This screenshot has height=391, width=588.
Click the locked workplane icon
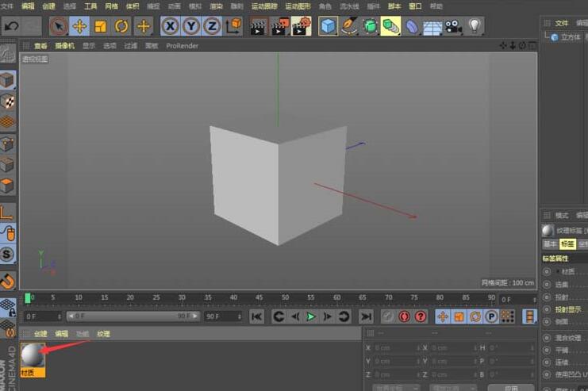[x=7, y=308]
